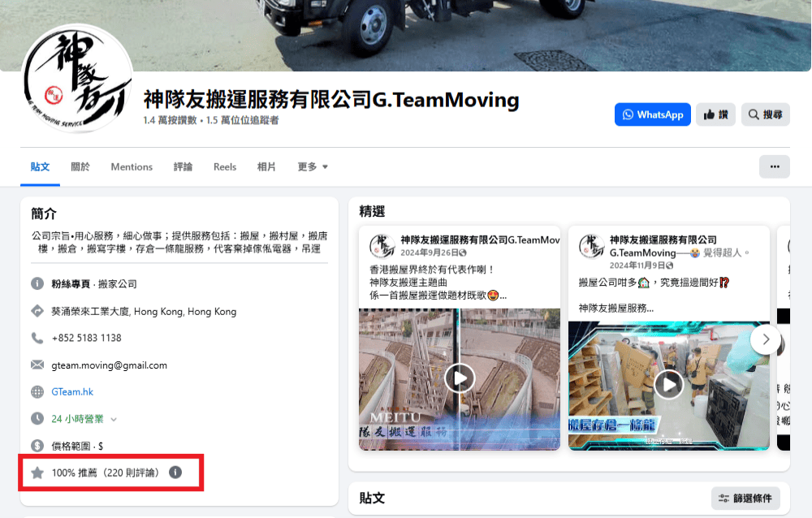Expand the 更多 dropdown menu
The image size is (812, 518).
click(313, 166)
